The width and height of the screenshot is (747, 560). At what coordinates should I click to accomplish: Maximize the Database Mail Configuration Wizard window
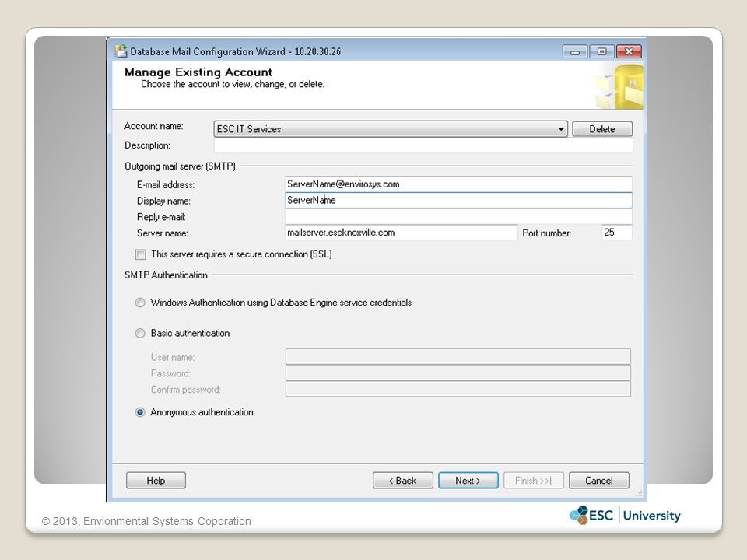click(601, 51)
